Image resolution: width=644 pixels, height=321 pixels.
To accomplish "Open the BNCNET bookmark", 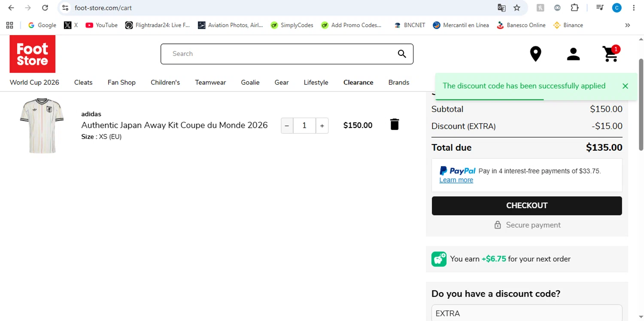I will coord(410,25).
